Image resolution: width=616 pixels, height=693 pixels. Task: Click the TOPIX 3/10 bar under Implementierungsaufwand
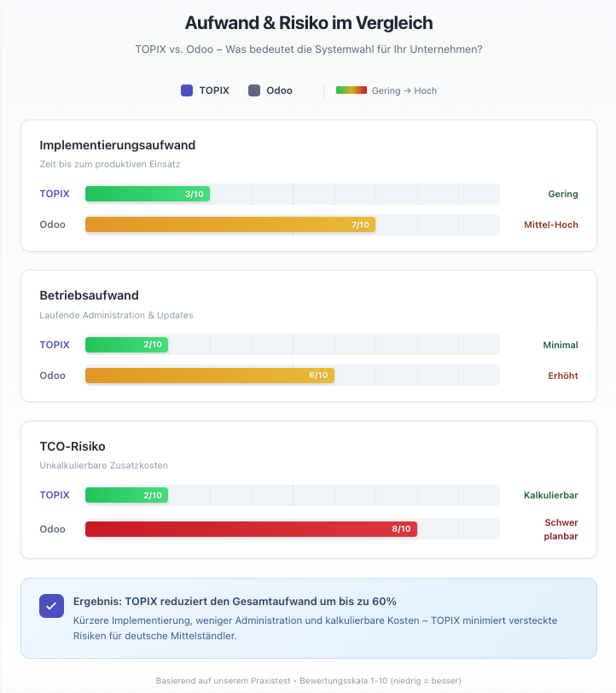(147, 194)
